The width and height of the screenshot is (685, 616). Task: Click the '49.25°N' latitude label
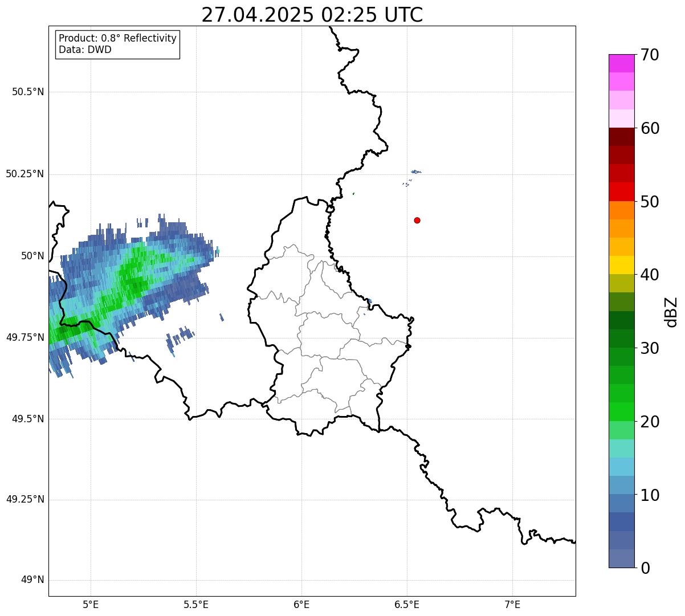(25, 500)
